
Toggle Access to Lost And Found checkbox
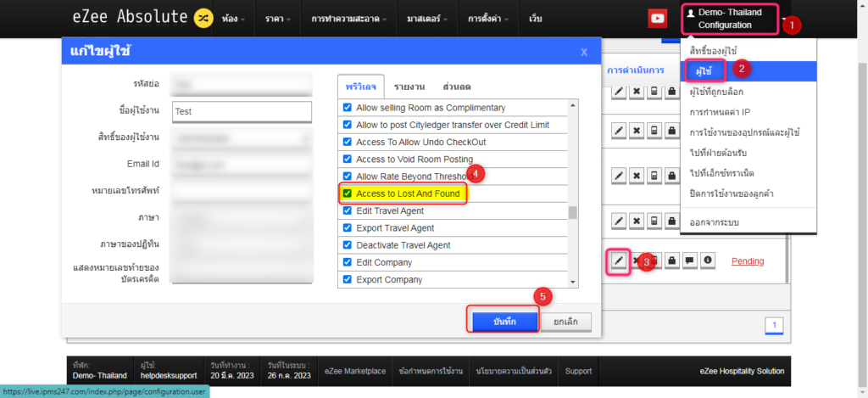point(348,193)
